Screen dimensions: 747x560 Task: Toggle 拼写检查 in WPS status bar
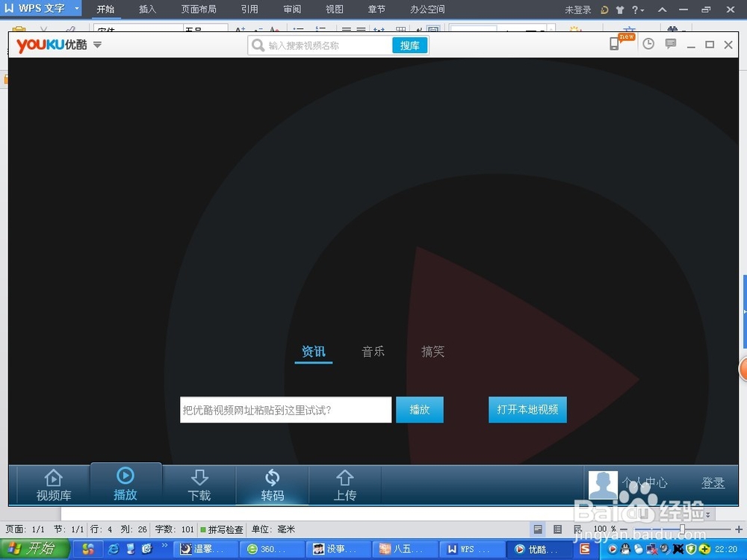point(222,529)
